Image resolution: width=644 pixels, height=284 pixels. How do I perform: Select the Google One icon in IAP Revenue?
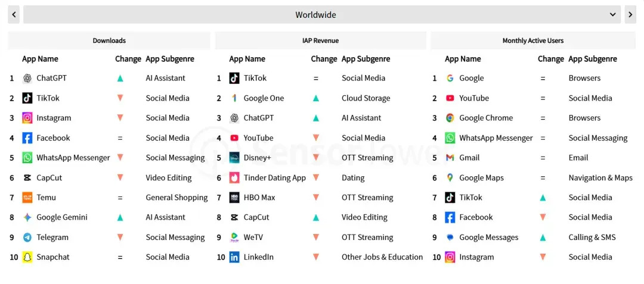click(x=234, y=98)
